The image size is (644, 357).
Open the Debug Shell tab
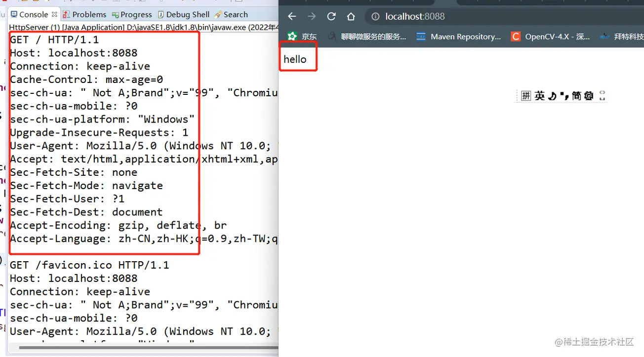pos(184,14)
